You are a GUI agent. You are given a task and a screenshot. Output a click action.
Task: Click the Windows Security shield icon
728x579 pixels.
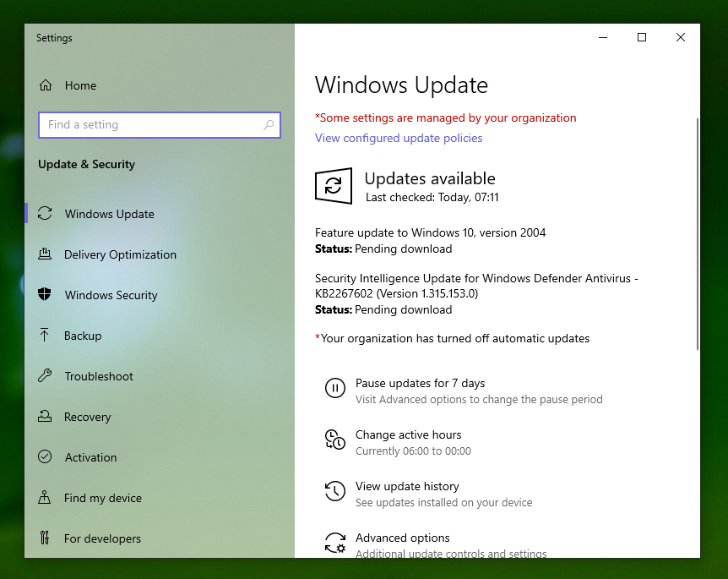[45, 295]
